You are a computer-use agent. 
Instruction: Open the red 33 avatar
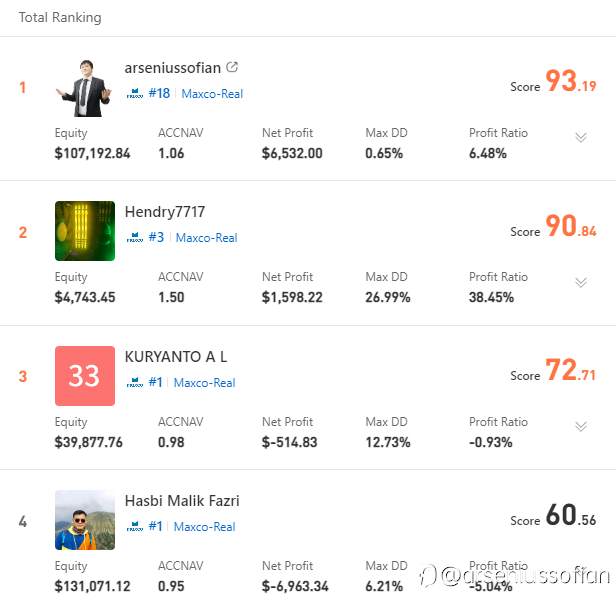(85, 376)
